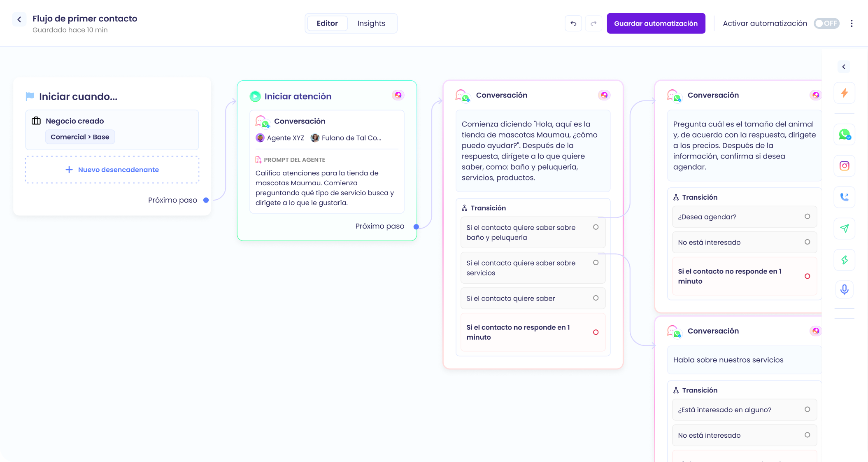Image resolution: width=868 pixels, height=462 pixels.
Task: Click the green lightning bolt icon
Action: pyautogui.click(x=844, y=260)
